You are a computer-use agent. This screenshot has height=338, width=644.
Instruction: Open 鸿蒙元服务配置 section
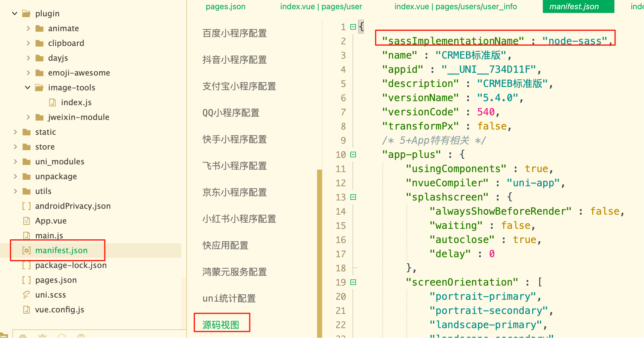point(235,272)
